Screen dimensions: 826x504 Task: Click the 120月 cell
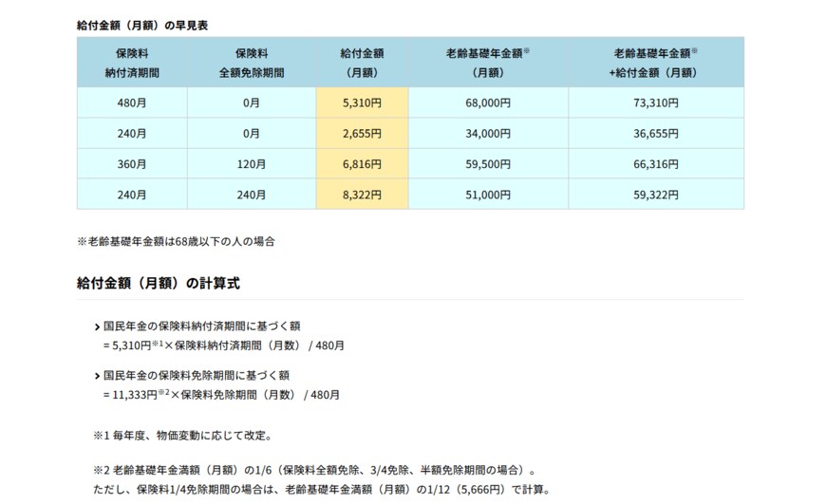click(x=252, y=164)
